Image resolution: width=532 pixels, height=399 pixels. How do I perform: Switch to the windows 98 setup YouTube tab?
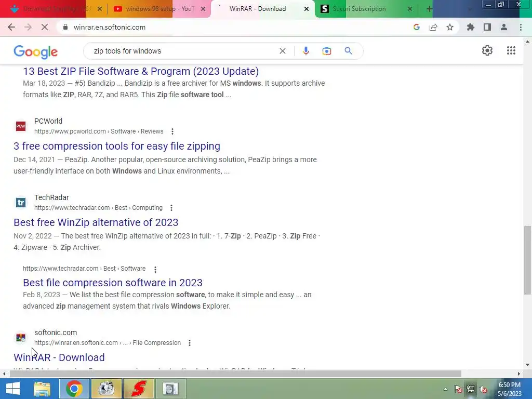(159, 9)
